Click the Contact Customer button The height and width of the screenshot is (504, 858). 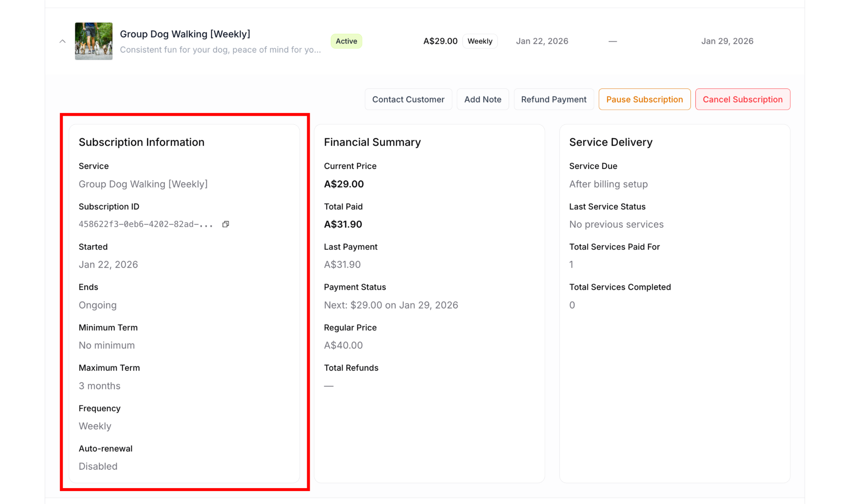tap(408, 99)
